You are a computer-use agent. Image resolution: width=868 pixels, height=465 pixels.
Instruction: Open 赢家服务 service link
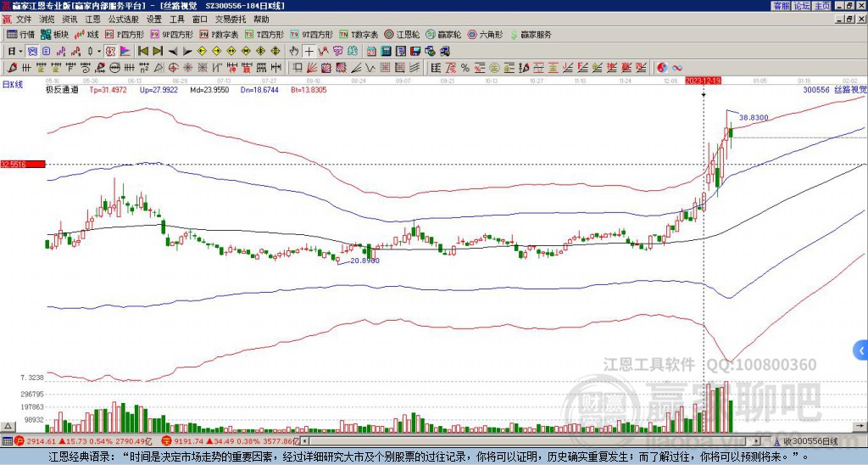(531, 34)
